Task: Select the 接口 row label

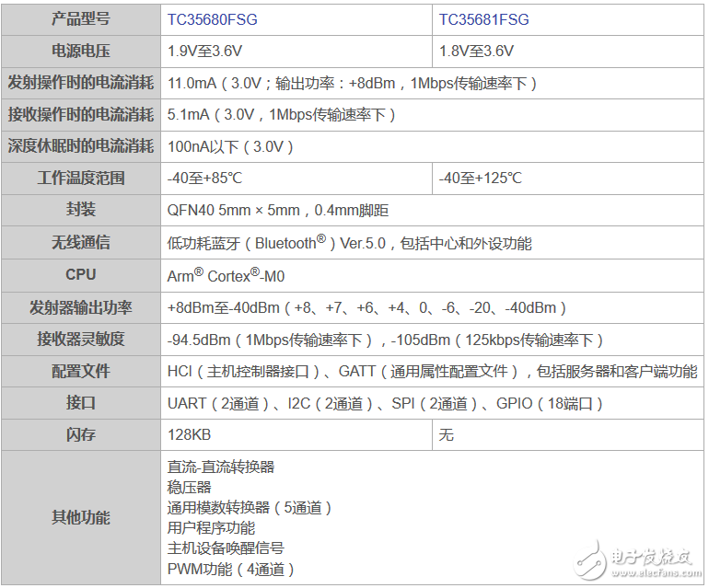Action: tap(81, 403)
